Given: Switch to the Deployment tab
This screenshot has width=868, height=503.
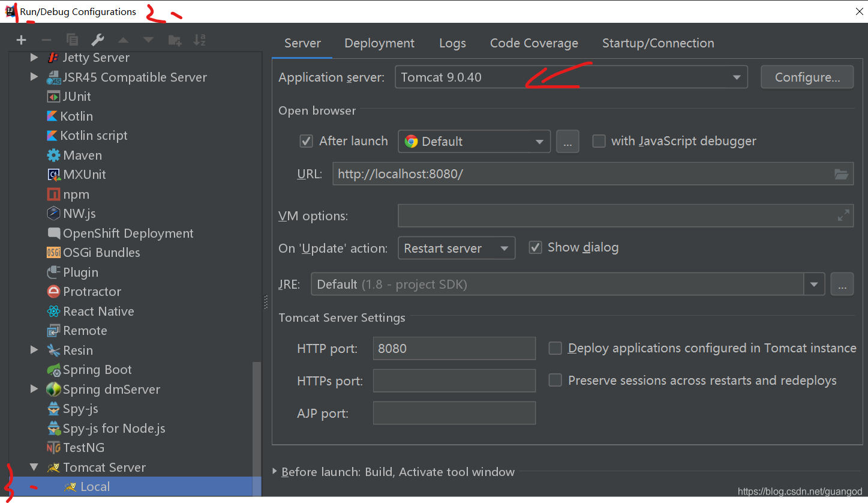Looking at the screenshot, I should (379, 43).
